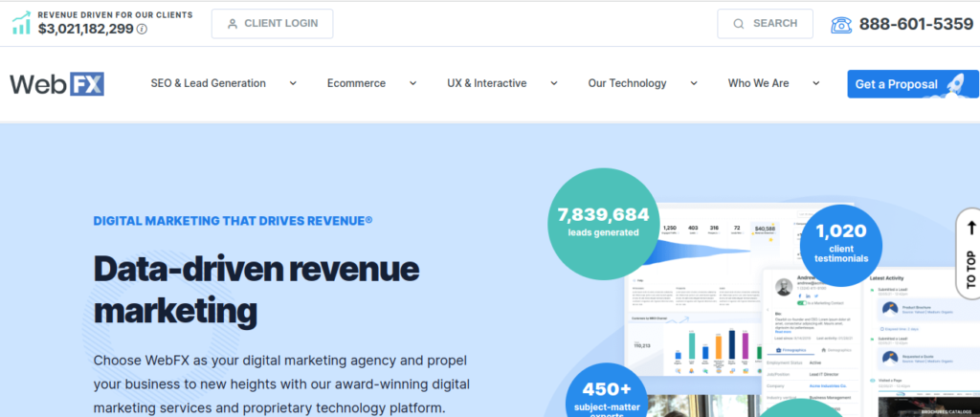Click the 1,020 client testimonials circle

[x=840, y=246]
